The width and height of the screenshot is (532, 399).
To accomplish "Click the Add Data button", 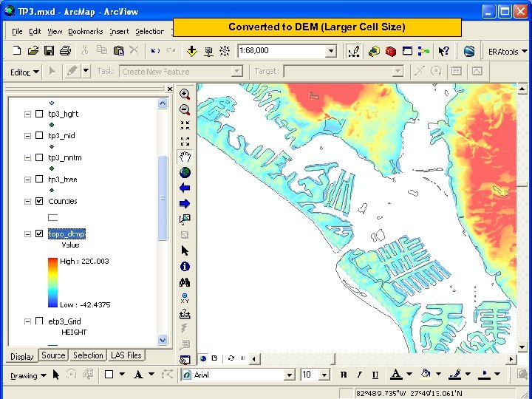I will click(x=192, y=51).
